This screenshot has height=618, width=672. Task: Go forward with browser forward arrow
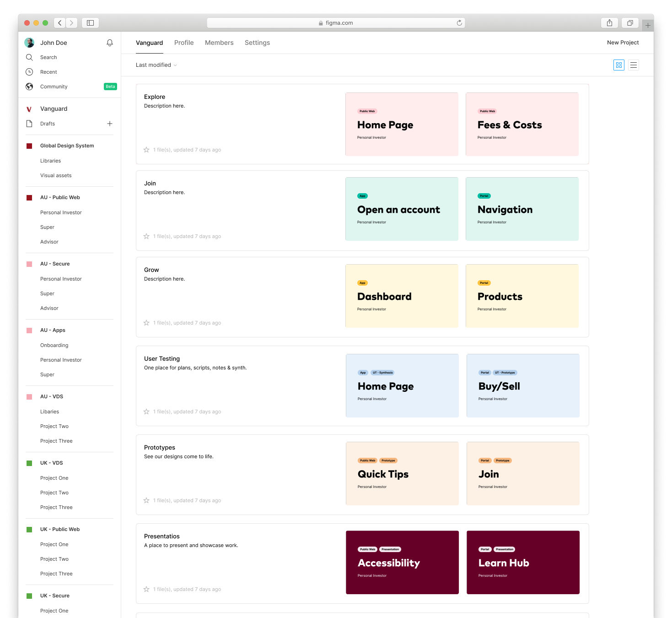(72, 23)
